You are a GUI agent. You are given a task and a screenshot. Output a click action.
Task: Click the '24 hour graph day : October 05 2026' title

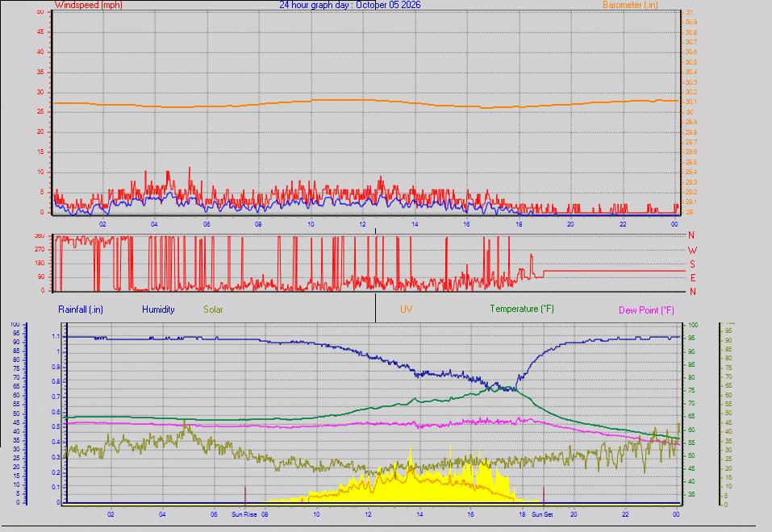tap(350, 5)
